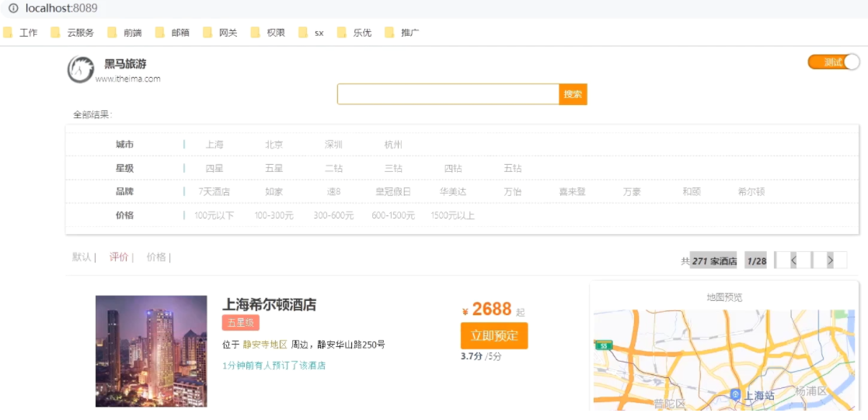Filter by star level 二钻
Viewport: 868px width, 420px height.
334,169
